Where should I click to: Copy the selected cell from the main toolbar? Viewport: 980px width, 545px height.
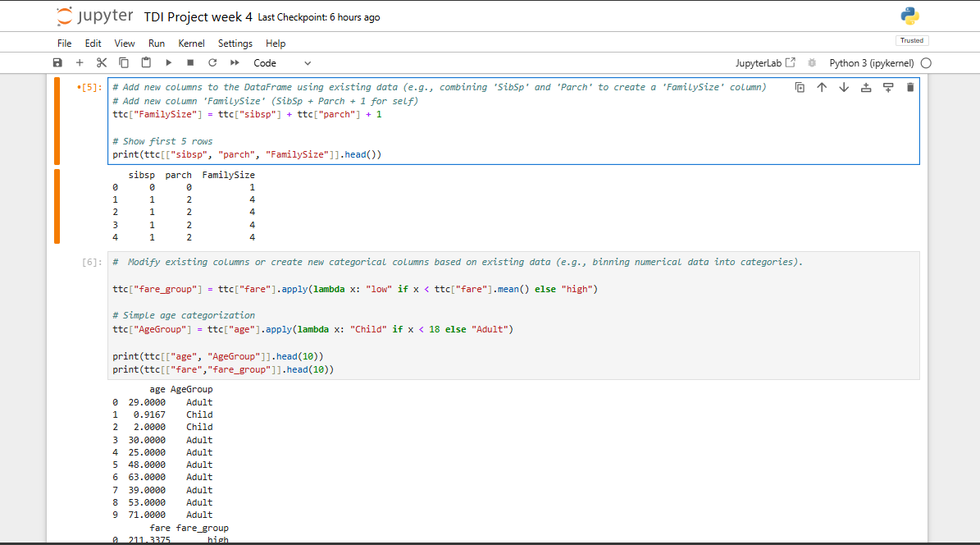coord(124,62)
